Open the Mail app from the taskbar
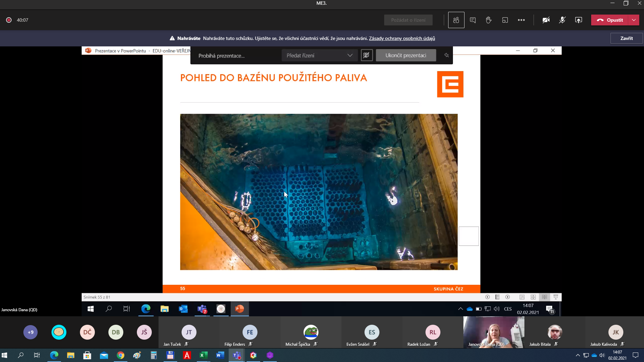The width and height of the screenshot is (644, 362). (104, 355)
